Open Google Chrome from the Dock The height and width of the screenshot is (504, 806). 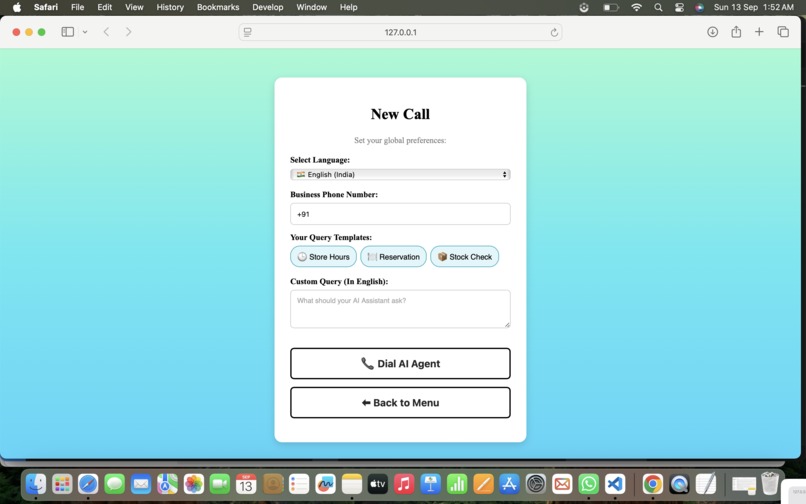[653, 484]
